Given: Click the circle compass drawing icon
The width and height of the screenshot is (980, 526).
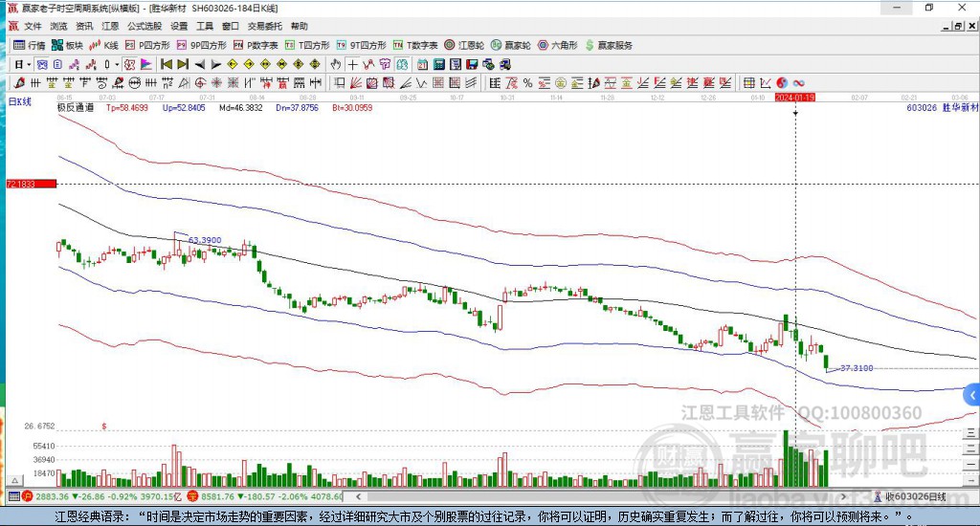Looking at the screenshot, I should (200, 82).
